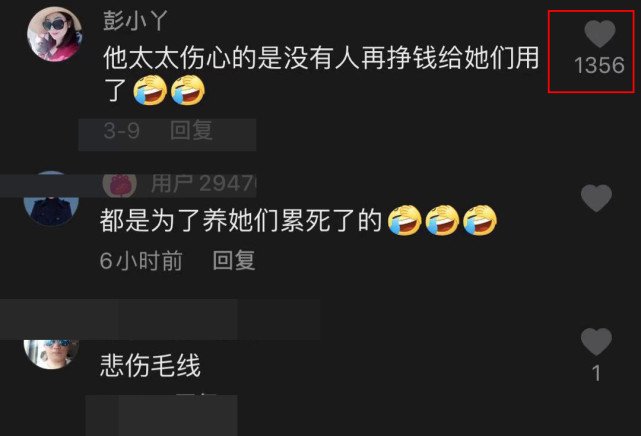
Task: Like the comment with 1356 likes
Action: (x=600, y=34)
